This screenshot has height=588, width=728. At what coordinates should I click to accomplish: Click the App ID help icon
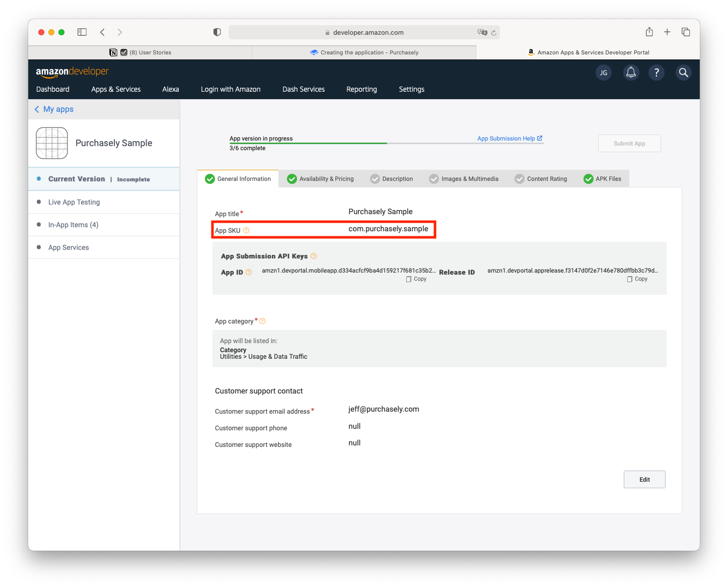(x=249, y=272)
